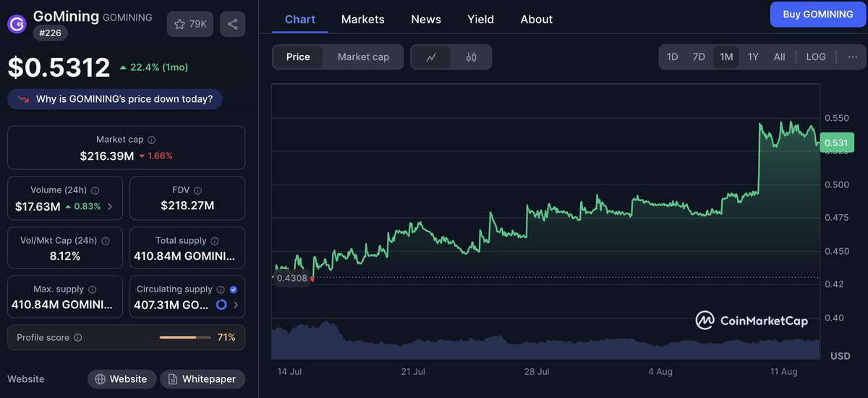This screenshot has width=868, height=398.
Task: Click the $218.27M FDV value
Action: 187,206
